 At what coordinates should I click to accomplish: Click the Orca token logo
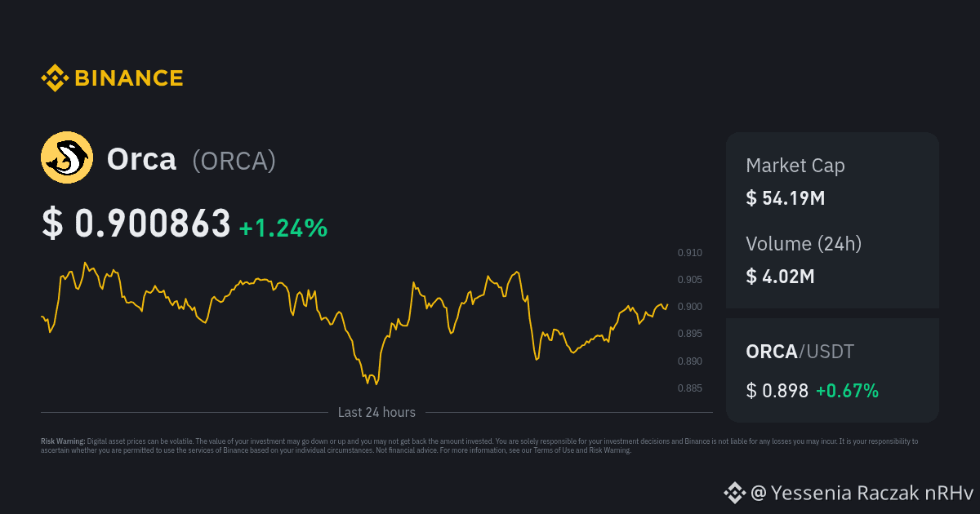[67, 157]
